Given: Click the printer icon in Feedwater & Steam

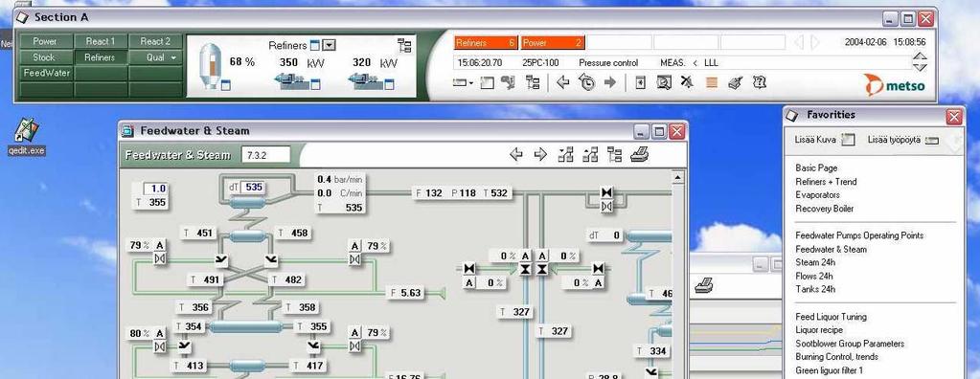Looking at the screenshot, I should coord(639,154).
